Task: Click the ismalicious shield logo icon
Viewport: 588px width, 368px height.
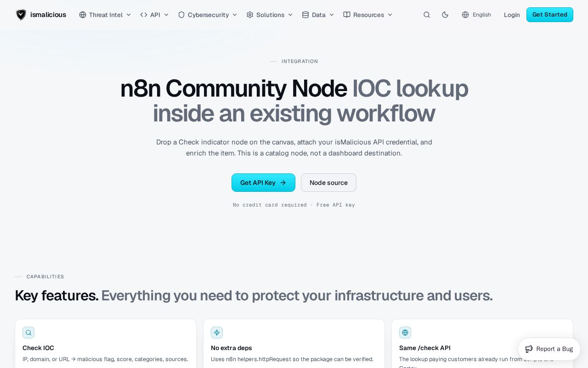Action: (21, 15)
